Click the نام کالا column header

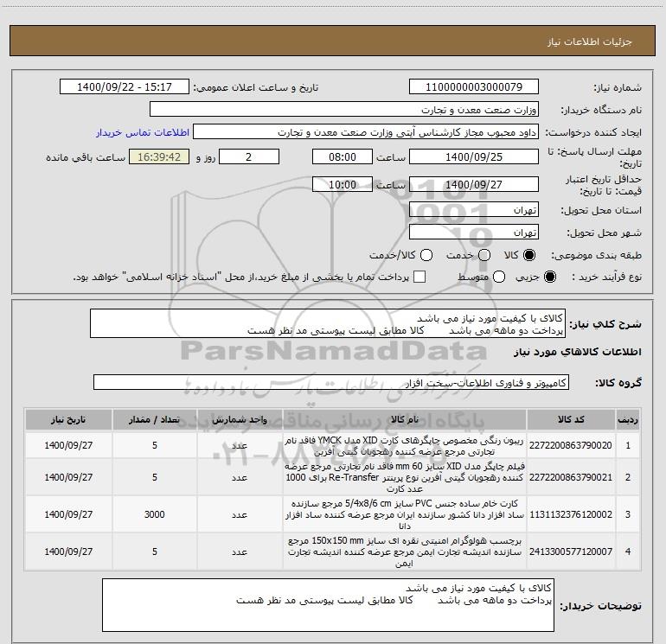coord(405,419)
